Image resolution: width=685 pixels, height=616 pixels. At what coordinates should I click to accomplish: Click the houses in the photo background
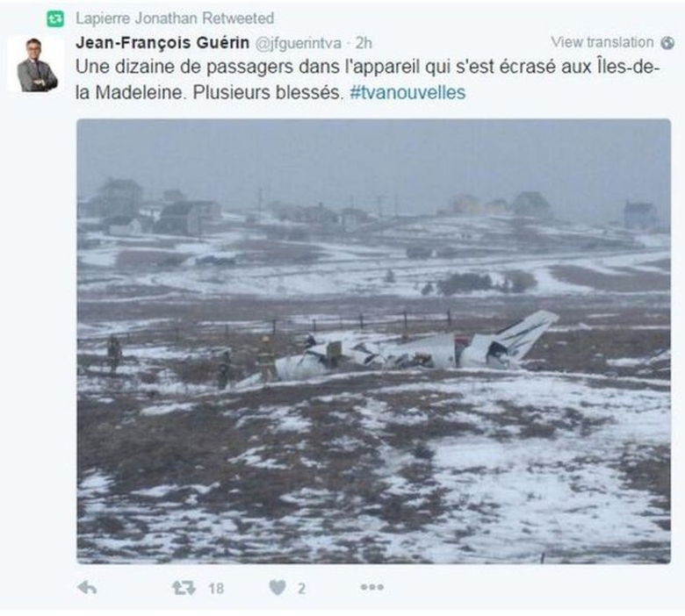click(x=162, y=207)
